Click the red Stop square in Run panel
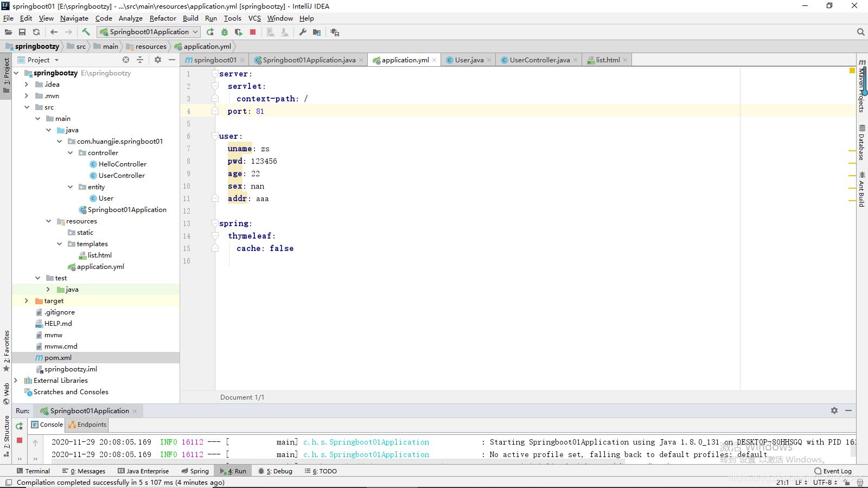The height and width of the screenshot is (488, 868). (x=20, y=440)
